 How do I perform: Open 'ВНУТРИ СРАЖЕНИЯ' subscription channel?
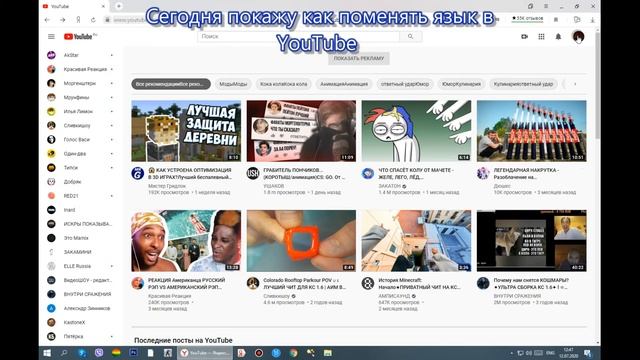(80, 294)
